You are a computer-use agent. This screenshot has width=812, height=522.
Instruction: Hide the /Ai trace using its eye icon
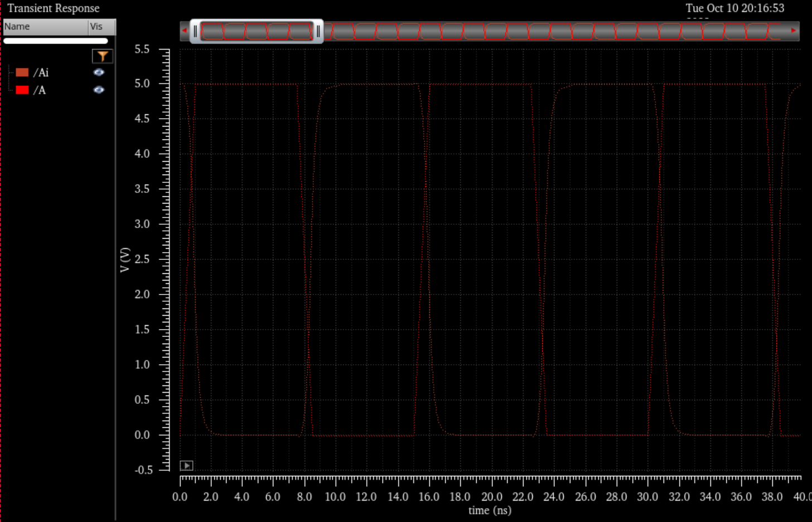click(99, 72)
